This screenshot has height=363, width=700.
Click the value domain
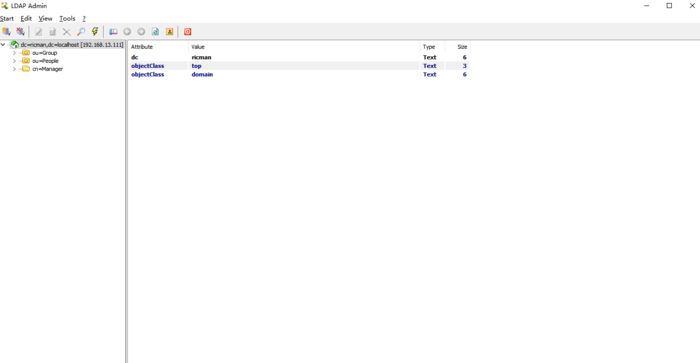pyautogui.click(x=202, y=74)
